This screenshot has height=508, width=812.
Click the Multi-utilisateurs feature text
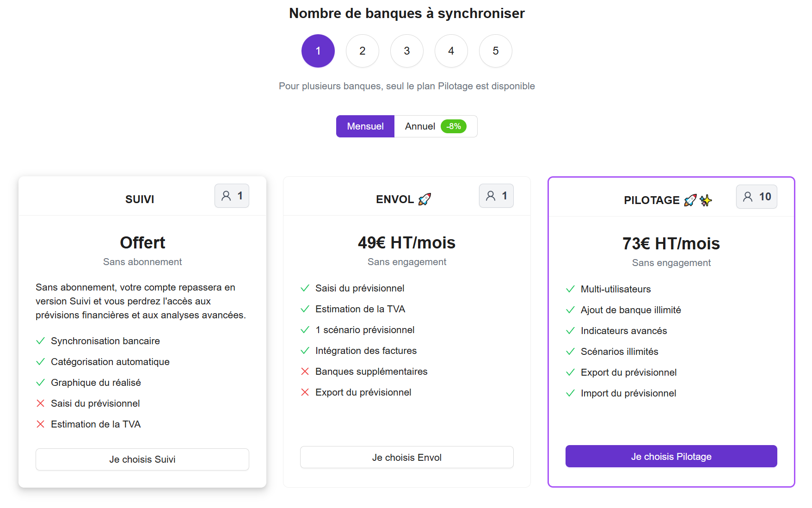point(615,289)
